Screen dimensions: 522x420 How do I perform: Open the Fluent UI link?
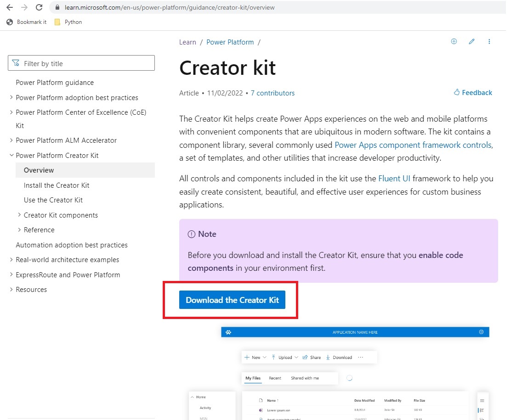(394, 179)
